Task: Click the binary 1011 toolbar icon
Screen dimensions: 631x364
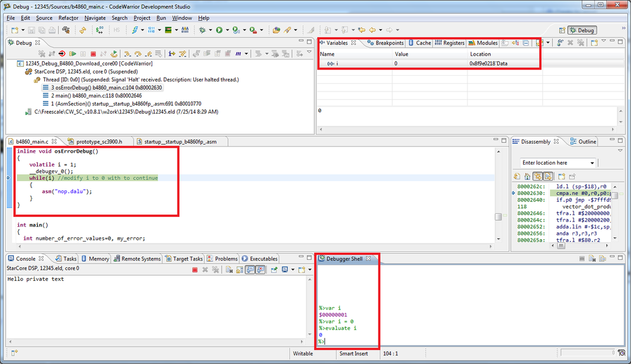Action: (151, 30)
